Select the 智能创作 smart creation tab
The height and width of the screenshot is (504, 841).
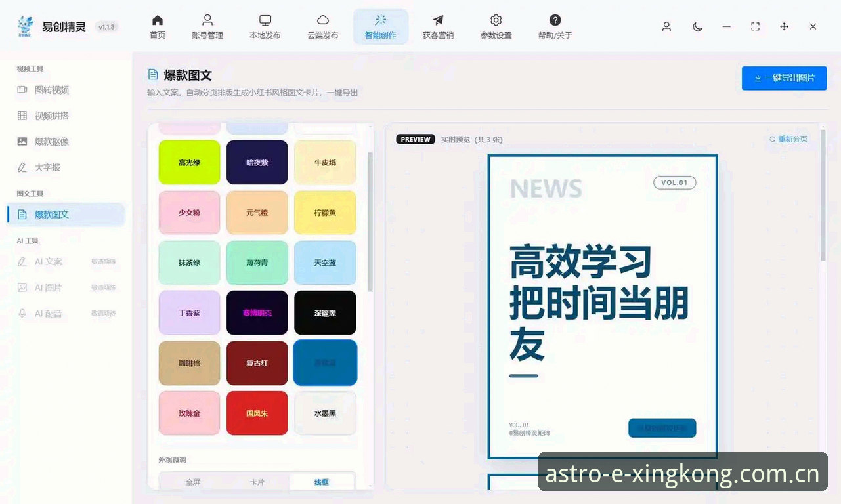point(381,27)
